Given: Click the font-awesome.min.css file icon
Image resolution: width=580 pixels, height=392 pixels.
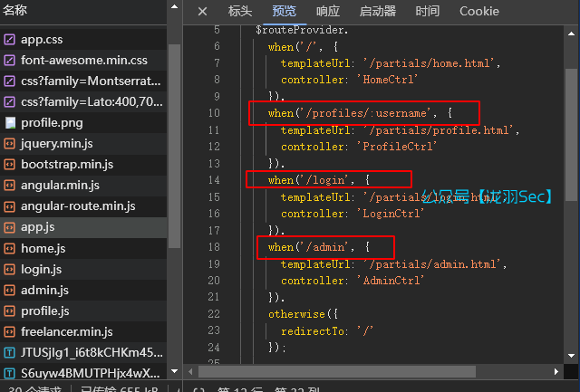Looking at the screenshot, I should click(10, 61).
